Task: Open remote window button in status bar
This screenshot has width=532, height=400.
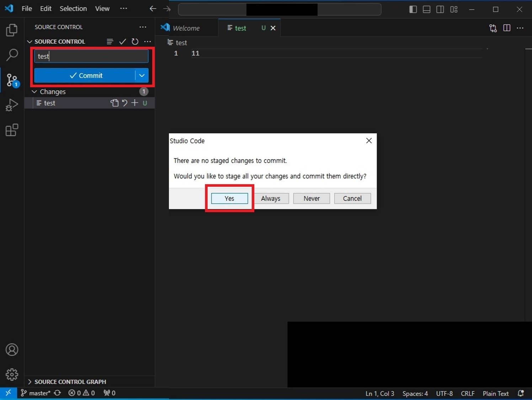Action: click(8, 393)
